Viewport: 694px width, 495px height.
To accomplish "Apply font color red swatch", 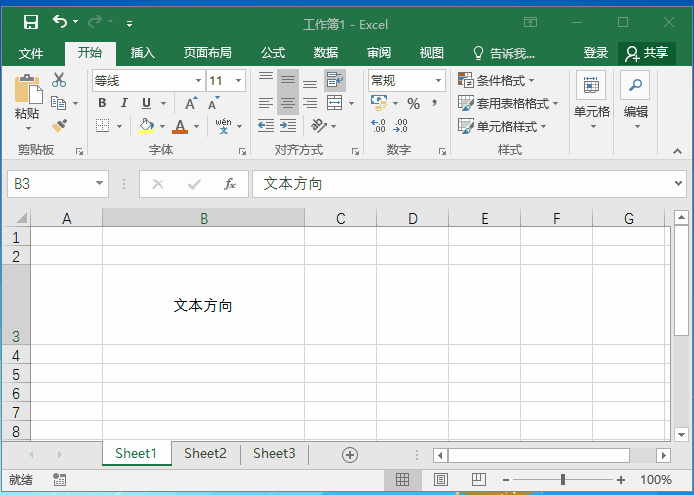I will tap(180, 126).
